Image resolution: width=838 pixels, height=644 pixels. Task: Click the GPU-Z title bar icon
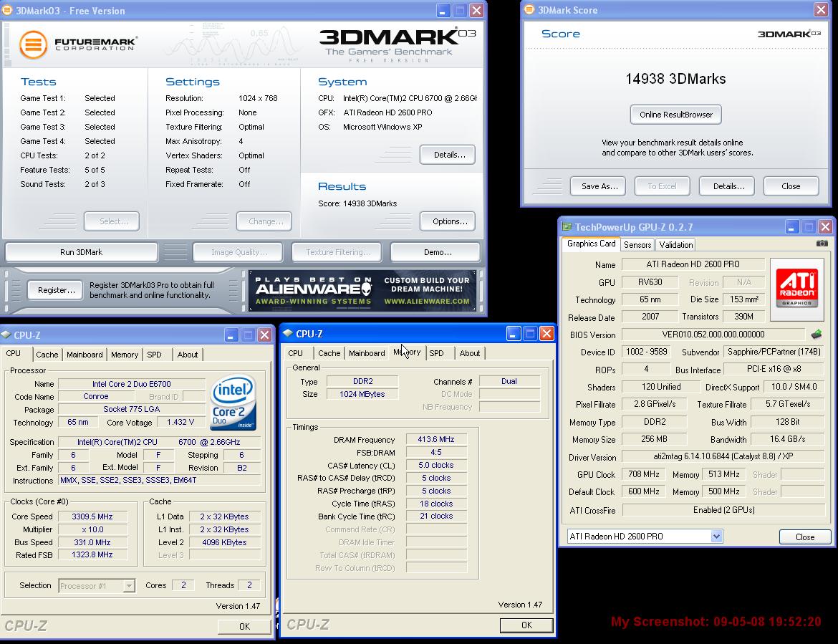[x=567, y=226]
